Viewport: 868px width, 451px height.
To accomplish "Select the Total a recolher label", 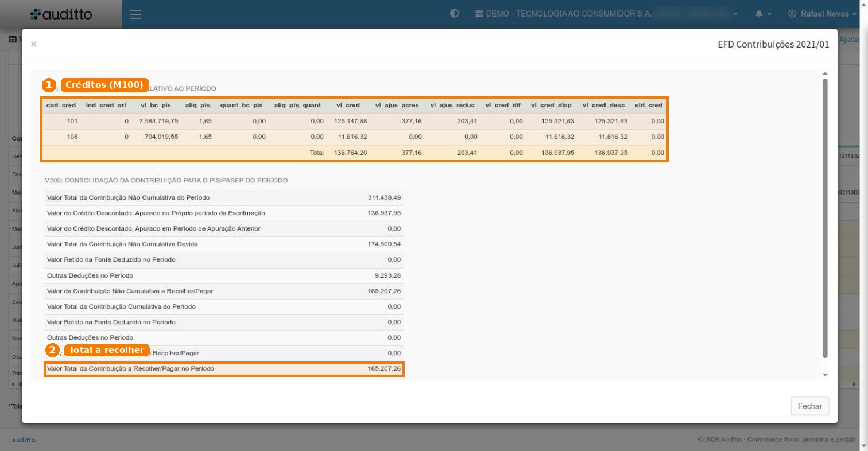I will click(107, 350).
